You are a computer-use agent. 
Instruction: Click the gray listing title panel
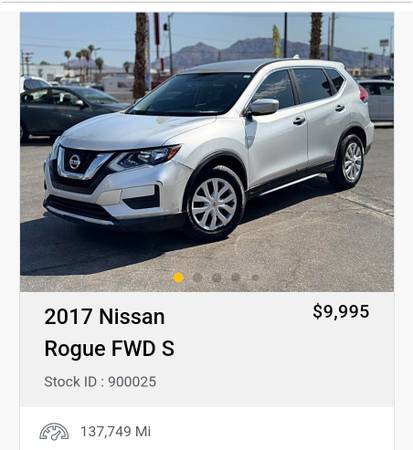point(207,349)
